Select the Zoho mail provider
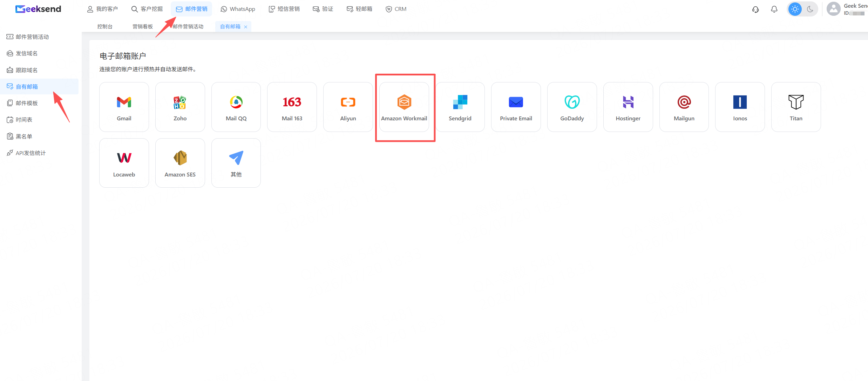Image resolution: width=868 pixels, height=381 pixels. tap(180, 107)
